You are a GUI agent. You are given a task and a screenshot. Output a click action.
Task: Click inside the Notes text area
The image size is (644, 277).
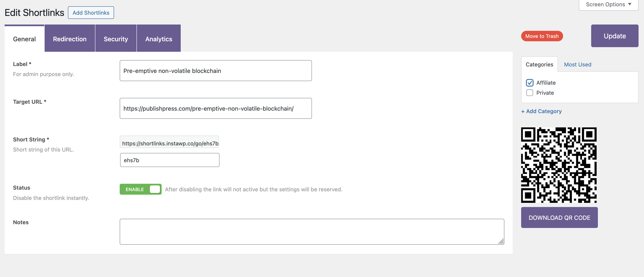(312, 231)
